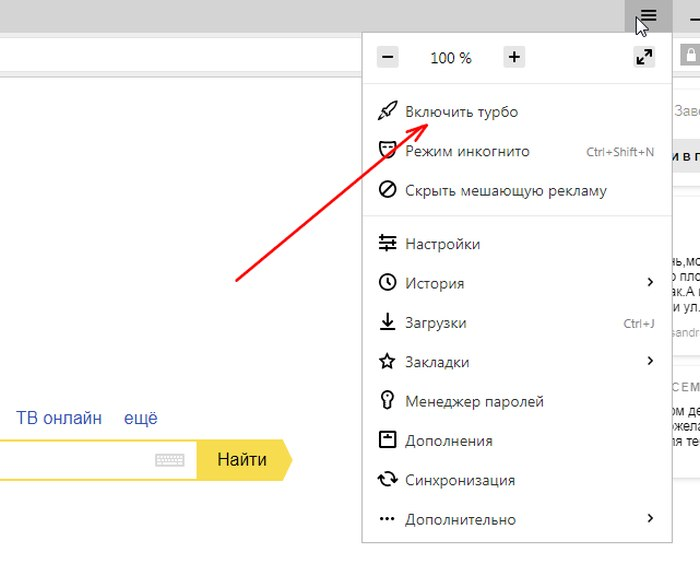Click the rocket Turbo icon
This screenshot has width=700, height=576.
coord(387,112)
